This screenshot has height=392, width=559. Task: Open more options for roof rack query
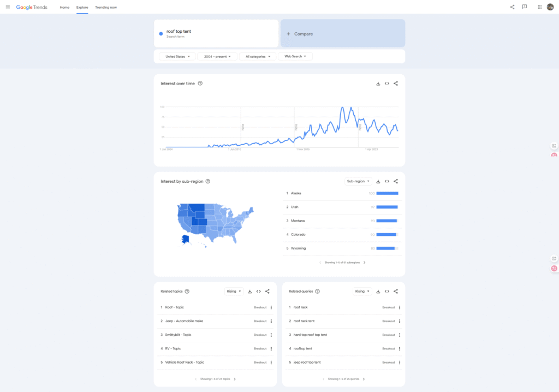point(400,307)
